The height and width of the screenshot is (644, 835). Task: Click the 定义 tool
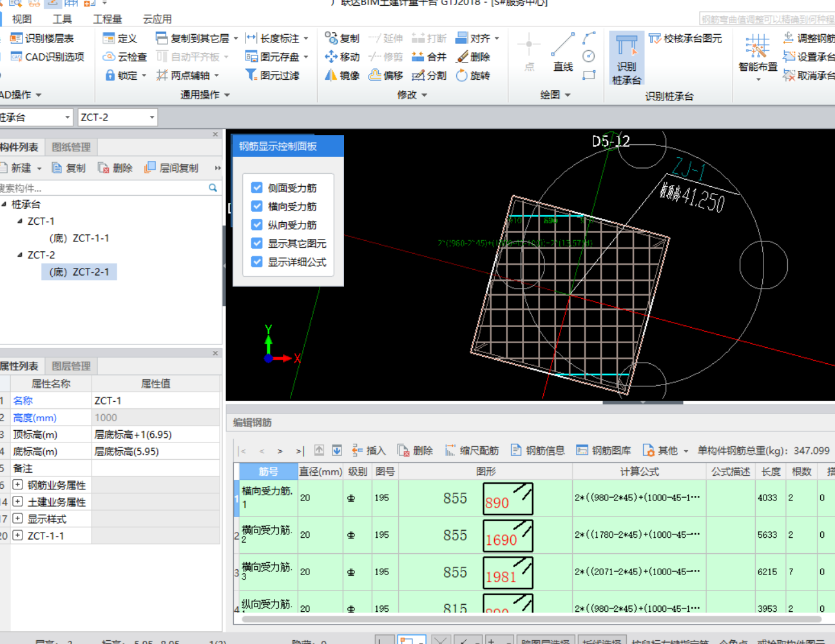pos(120,38)
